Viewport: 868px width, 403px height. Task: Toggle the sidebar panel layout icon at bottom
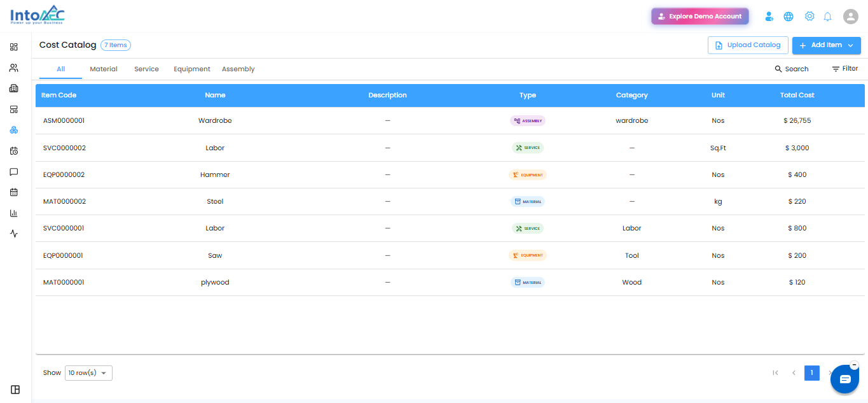(15, 390)
